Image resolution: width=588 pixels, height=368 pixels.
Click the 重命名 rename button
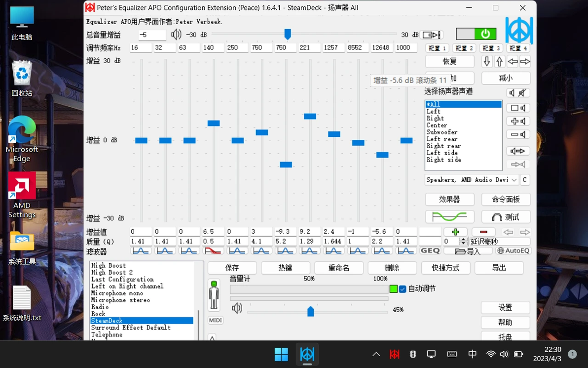[x=339, y=268]
